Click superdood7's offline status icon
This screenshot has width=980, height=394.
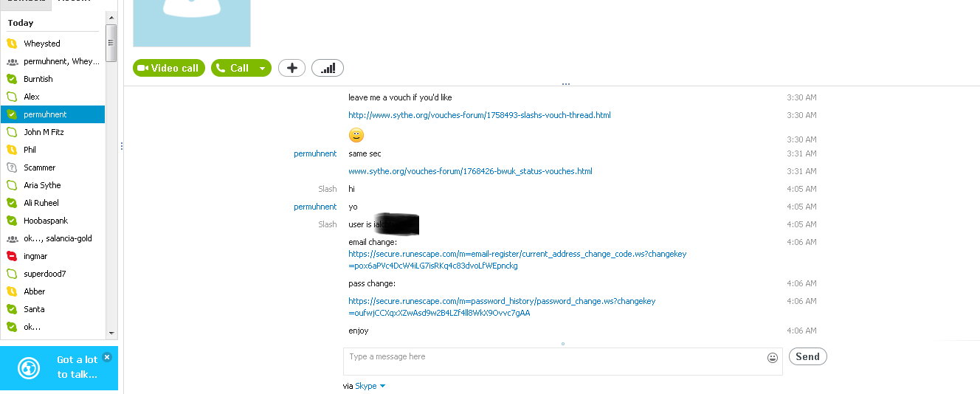(12, 274)
